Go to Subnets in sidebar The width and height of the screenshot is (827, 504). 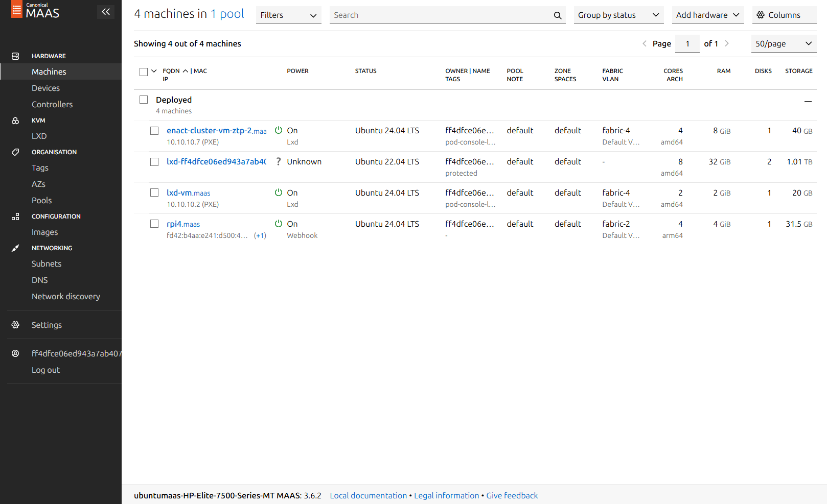[x=47, y=263]
